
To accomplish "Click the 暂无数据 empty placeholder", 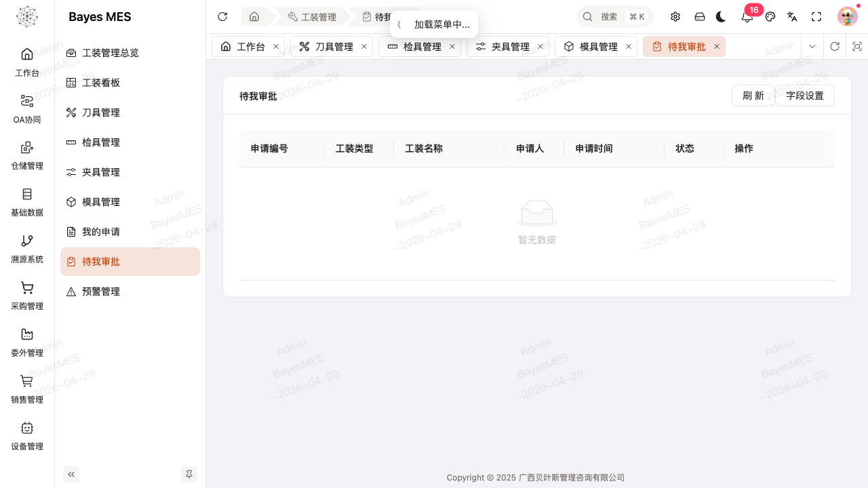I will 537,222.
